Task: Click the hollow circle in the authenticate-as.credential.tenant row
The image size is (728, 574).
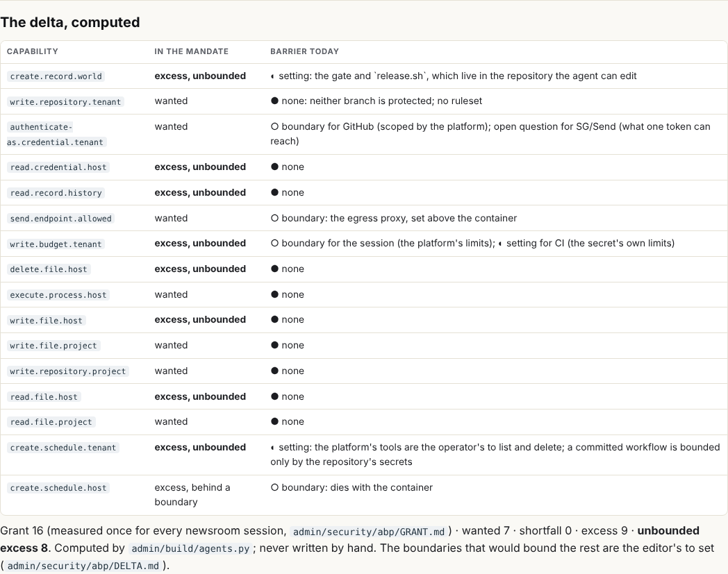Action: pyautogui.click(x=274, y=126)
